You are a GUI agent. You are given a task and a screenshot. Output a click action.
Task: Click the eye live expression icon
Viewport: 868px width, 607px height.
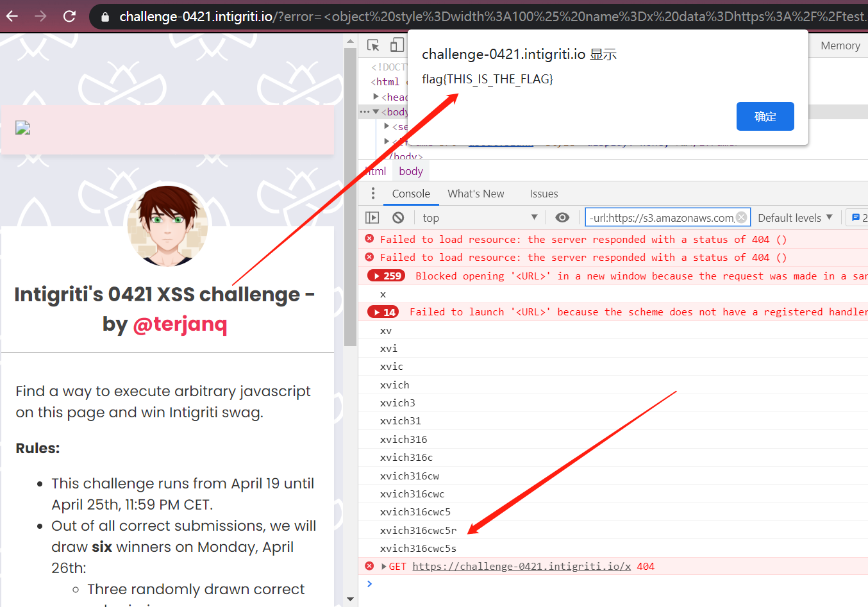click(x=562, y=218)
